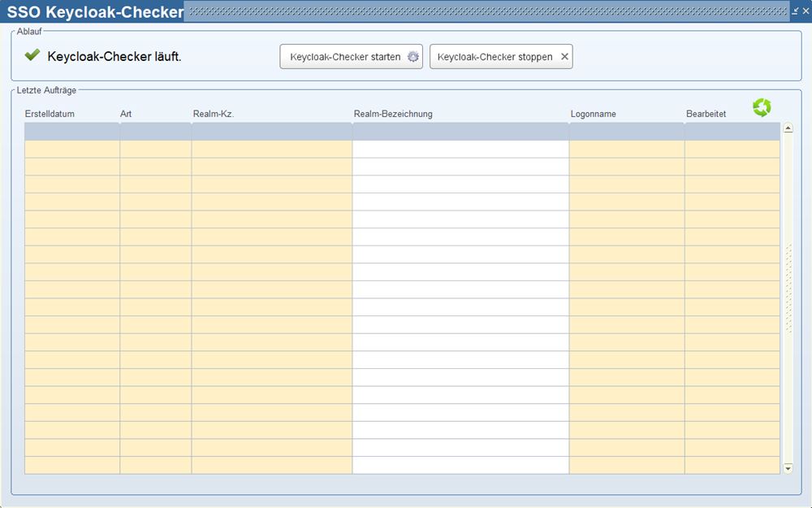Sort by Realm-Kz. column header
812x508 pixels.
(x=214, y=114)
